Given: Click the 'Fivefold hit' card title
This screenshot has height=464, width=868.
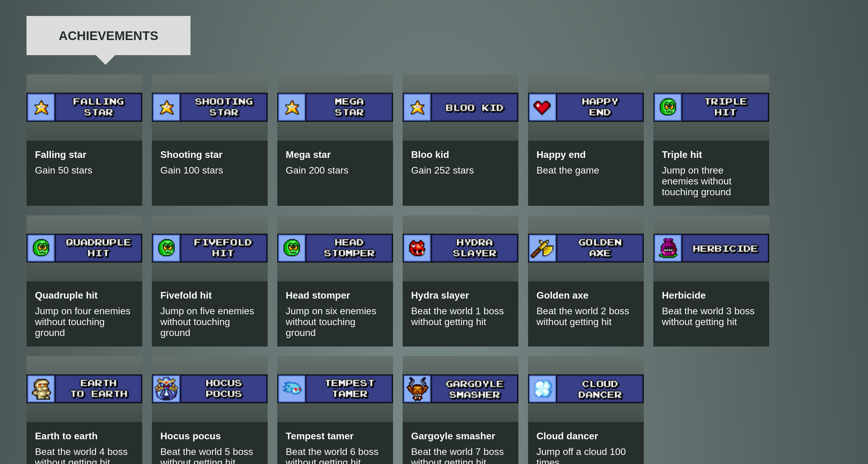Looking at the screenshot, I should pyautogui.click(x=186, y=296).
